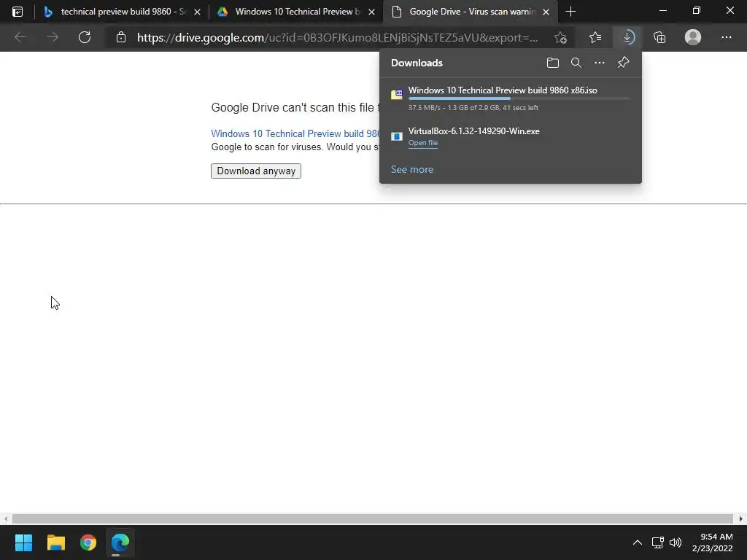This screenshot has height=560, width=747.
Task: Click the drive.google.com address bar
Action: pyautogui.click(x=337, y=38)
